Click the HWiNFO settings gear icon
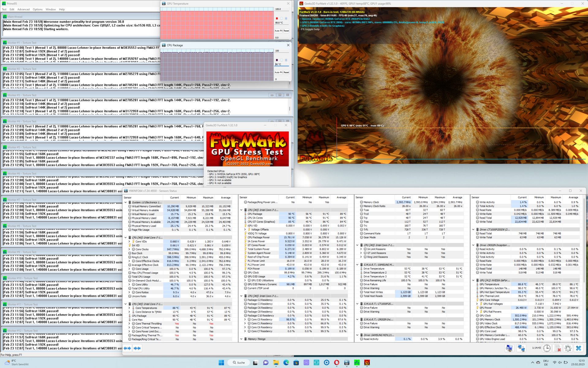The image size is (588, 368). point(568,348)
